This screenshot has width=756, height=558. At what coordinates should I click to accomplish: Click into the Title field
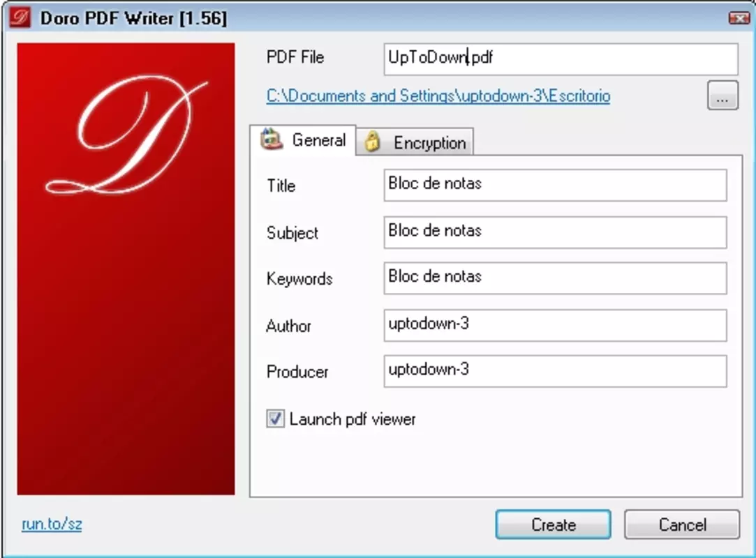click(555, 185)
